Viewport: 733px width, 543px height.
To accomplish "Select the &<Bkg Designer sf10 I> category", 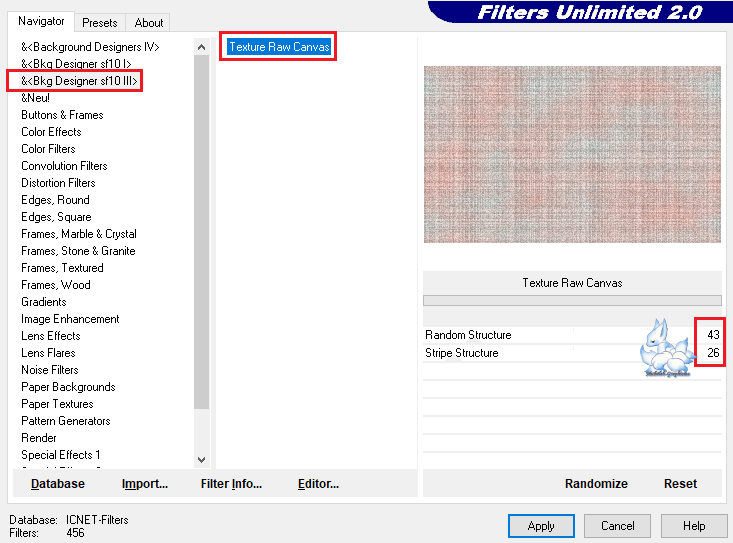I will click(x=76, y=64).
